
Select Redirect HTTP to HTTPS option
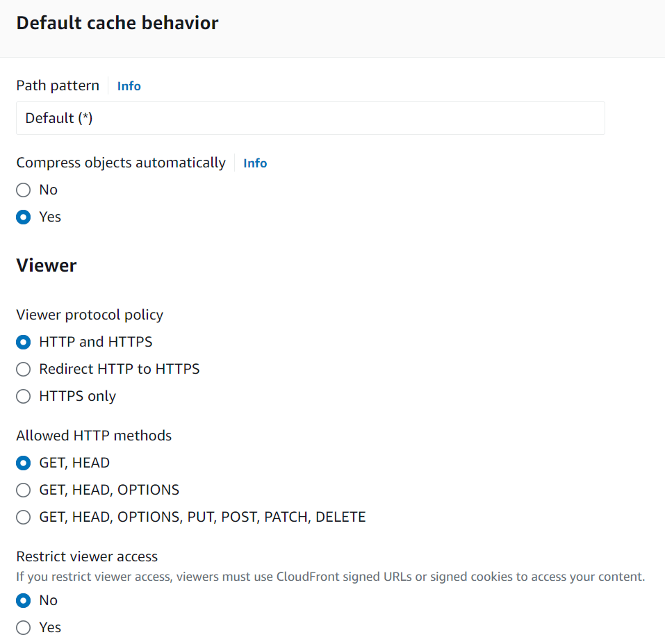pyautogui.click(x=24, y=370)
